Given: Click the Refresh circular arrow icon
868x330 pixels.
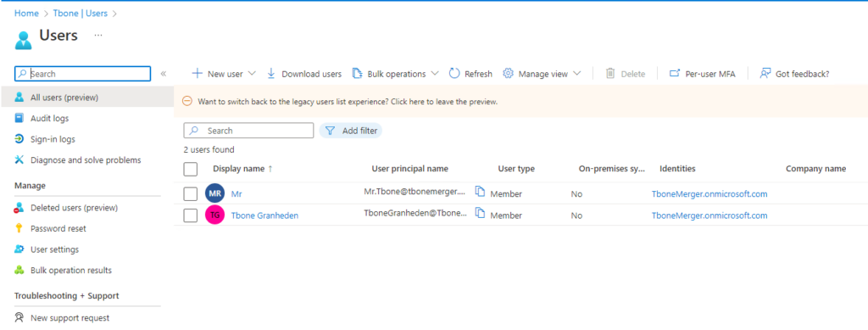Looking at the screenshot, I should click(x=454, y=74).
